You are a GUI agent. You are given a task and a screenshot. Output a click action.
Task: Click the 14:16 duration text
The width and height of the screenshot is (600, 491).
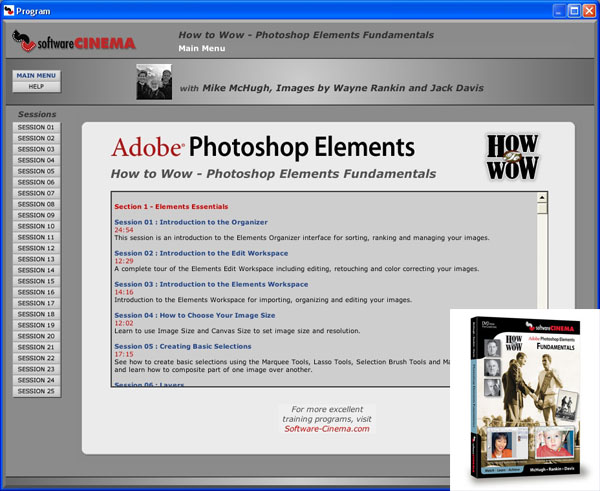(x=124, y=292)
